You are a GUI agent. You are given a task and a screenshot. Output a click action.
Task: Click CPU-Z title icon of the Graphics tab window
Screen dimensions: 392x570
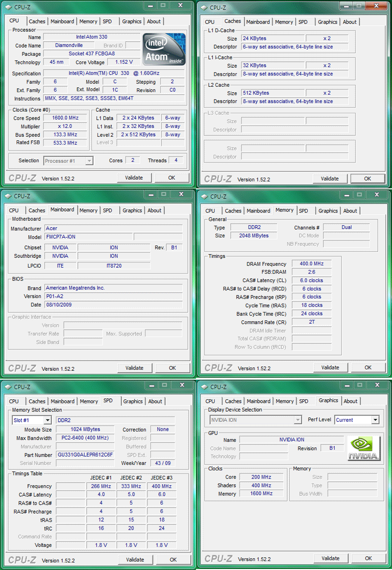pos(204,387)
